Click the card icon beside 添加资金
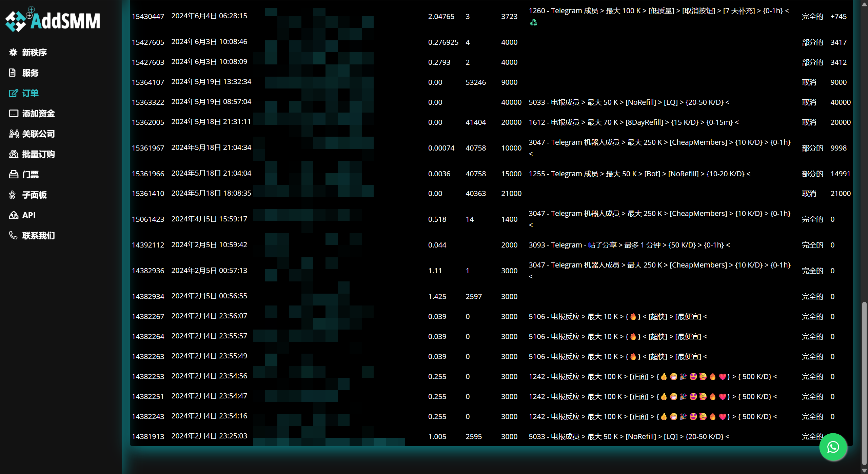 14,113
